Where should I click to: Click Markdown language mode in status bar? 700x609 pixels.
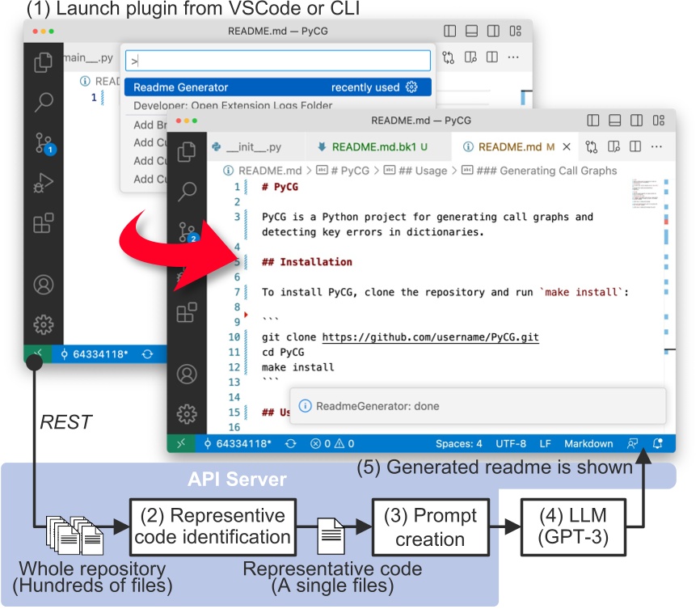(589, 444)
